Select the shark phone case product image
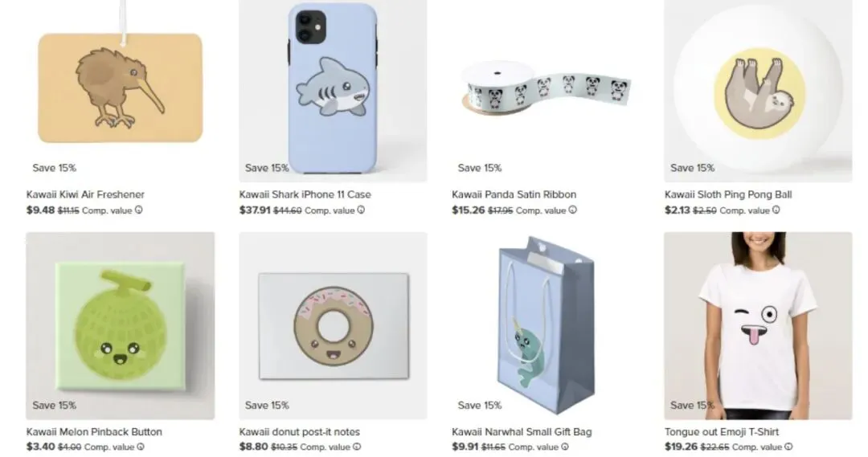 (x=333, y=92)
